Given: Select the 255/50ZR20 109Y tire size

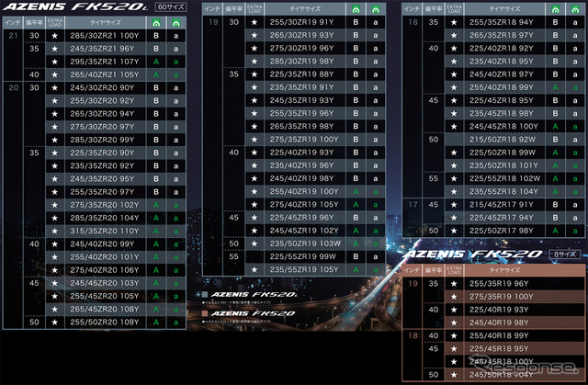Looking at the screenshot, I should 105,322.
